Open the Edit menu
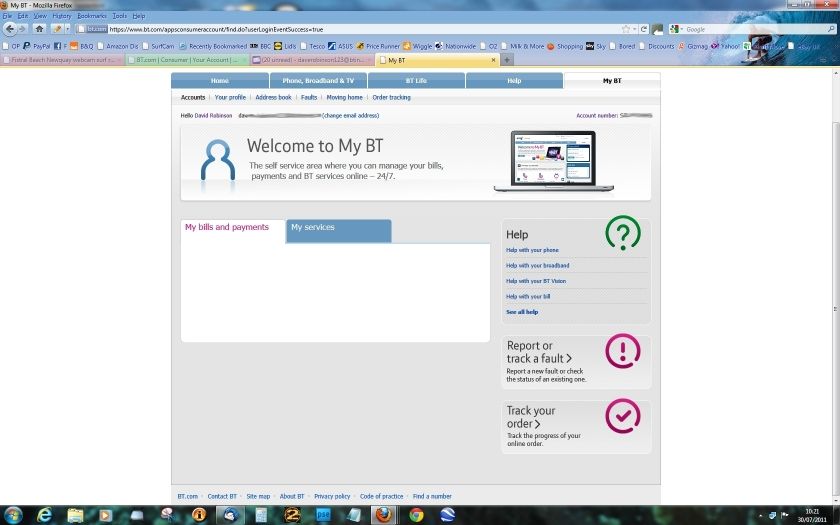This screenshot has width=840, height=525. click(x=23, y=16)
